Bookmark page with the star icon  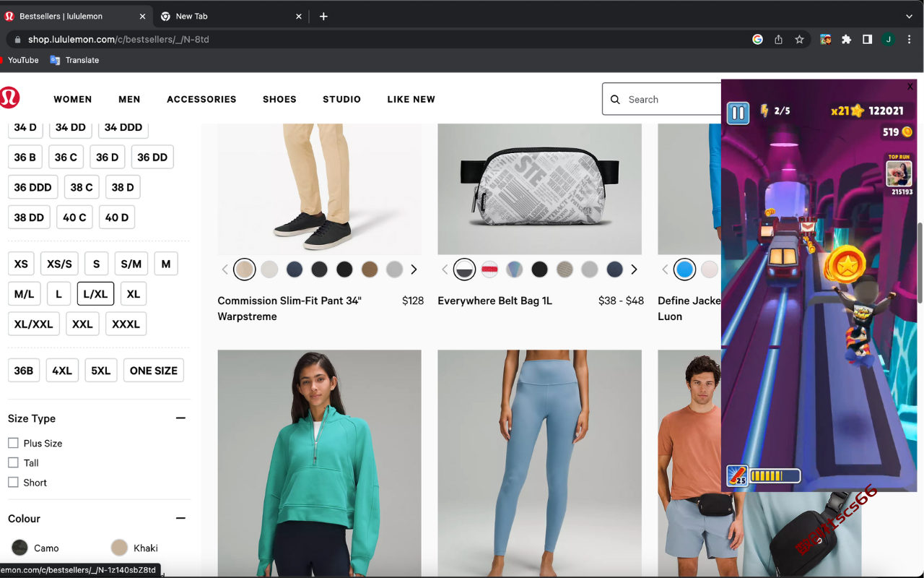pos(799,40)
